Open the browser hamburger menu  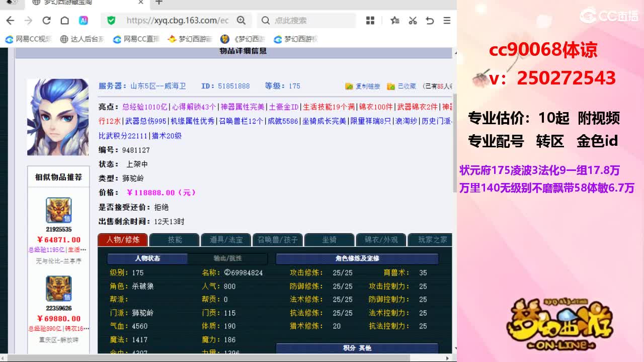[447, 21]
